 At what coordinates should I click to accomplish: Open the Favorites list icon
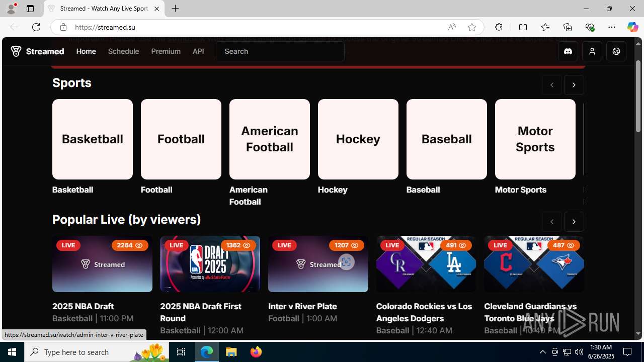click(x=545, y=27)
